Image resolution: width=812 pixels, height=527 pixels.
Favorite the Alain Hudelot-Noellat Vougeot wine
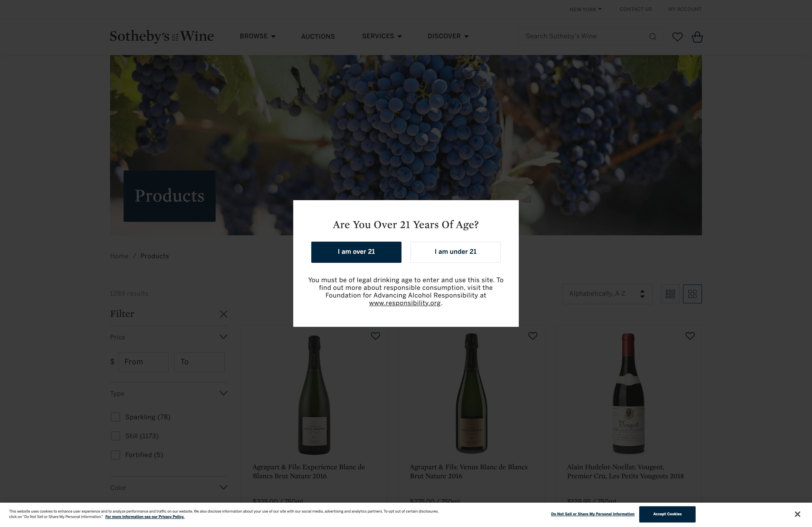(690, 336)
